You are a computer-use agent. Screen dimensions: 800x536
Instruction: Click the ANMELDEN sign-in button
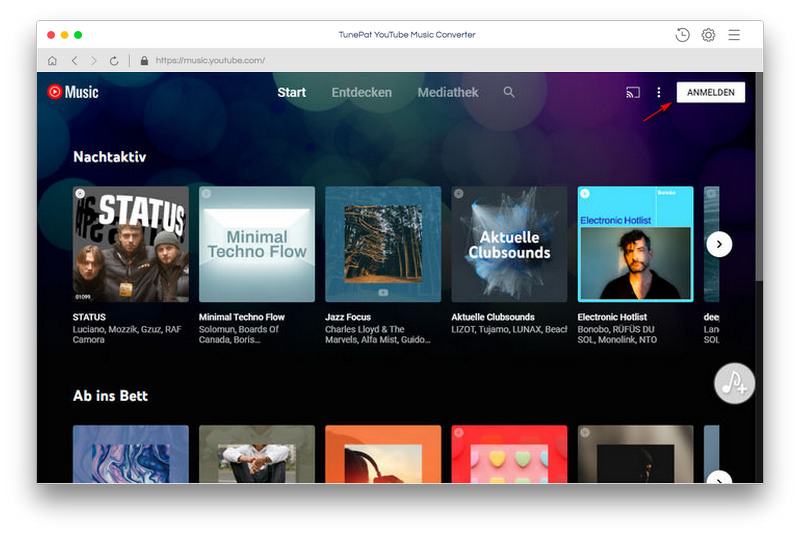711,92
